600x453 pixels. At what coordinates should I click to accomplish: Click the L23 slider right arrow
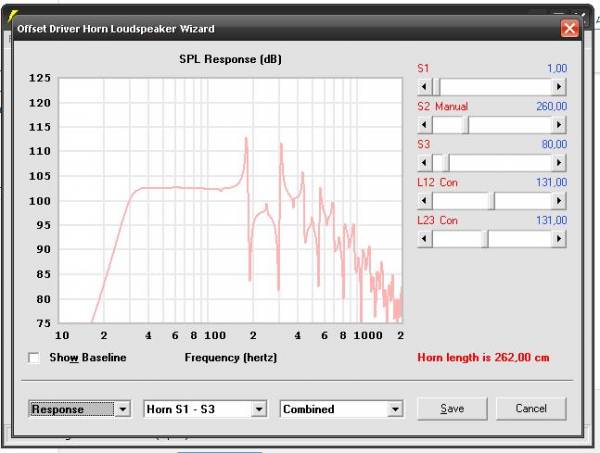(x=559, y=238)
